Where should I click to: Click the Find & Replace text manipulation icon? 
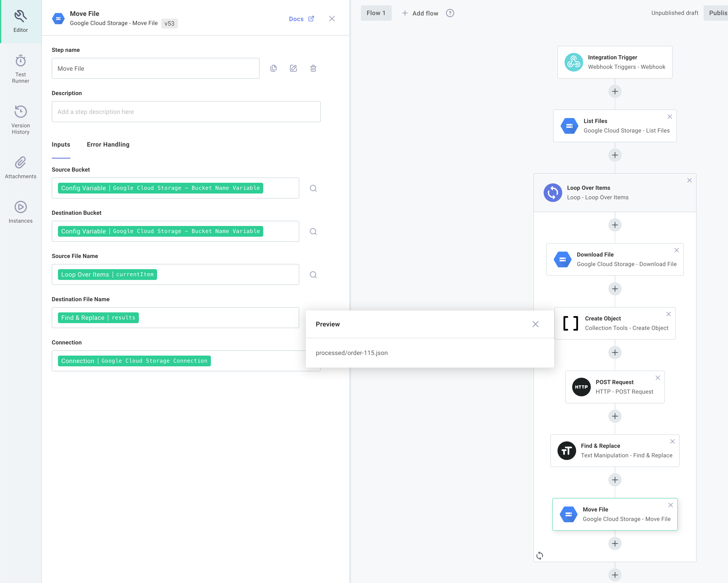coord(567,450)
